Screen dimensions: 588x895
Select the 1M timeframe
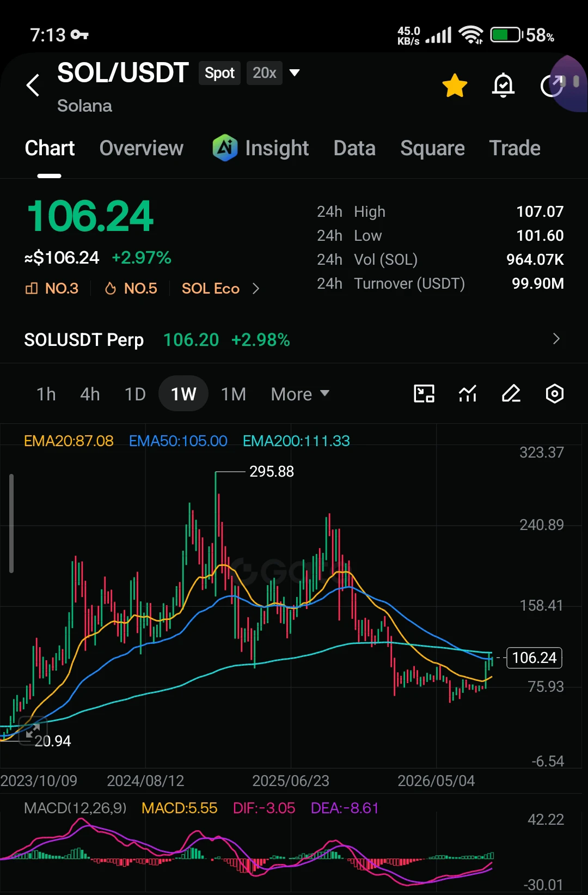(234, 394)
